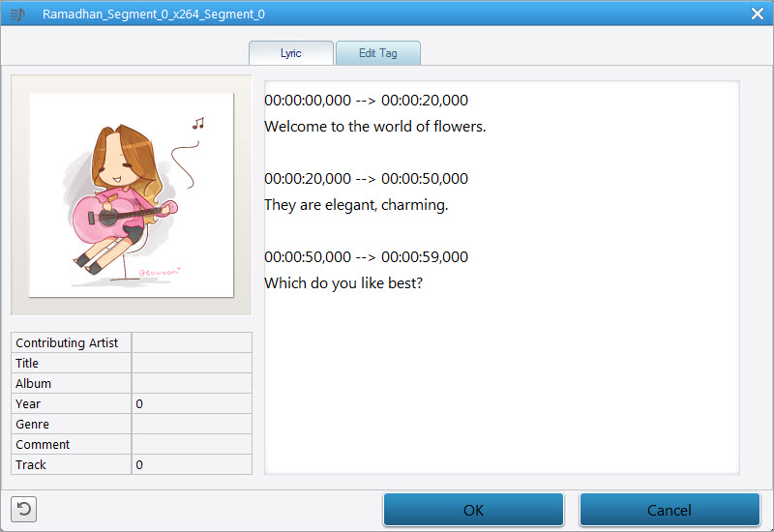Close the lyric dialog with the X

click(757, 14)
